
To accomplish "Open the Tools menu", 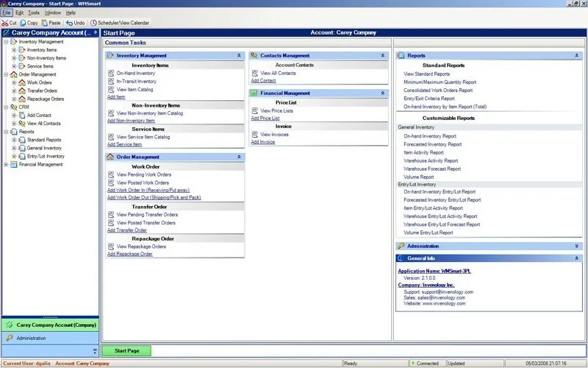I will point(33,13).
